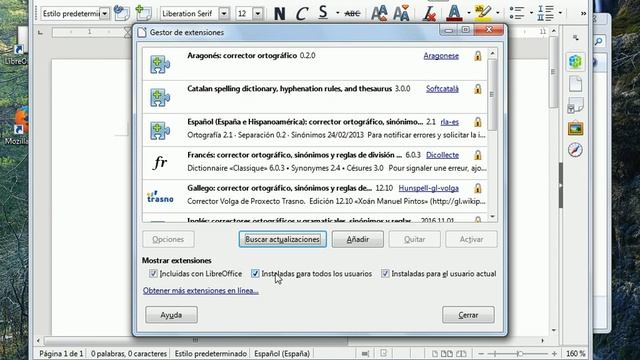Click the magnifier icon in the background window

[x=599, y=41]
